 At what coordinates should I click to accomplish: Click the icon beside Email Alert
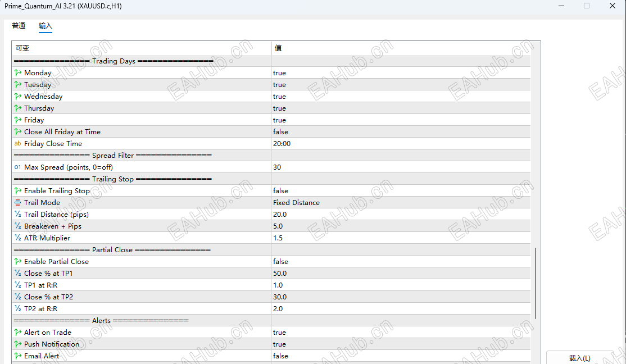click(17, 356)
